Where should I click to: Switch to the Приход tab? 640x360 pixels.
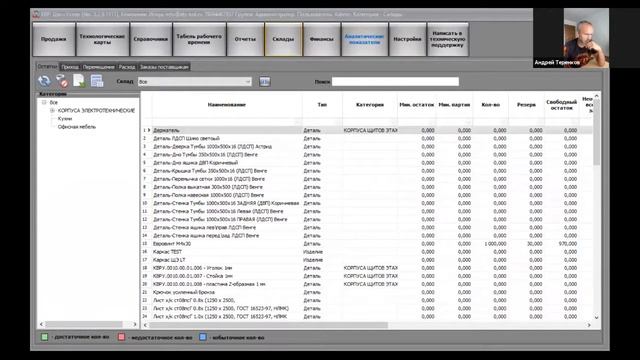coord(70,67)
